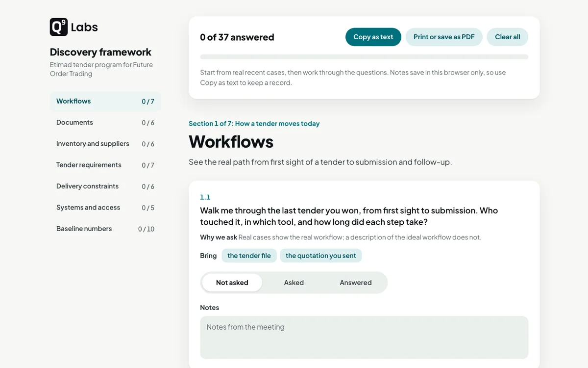The width and height of the screenshot is (588, 368).
Task: Set question 1.1 status to Not asked
Action: pos(232,283)
